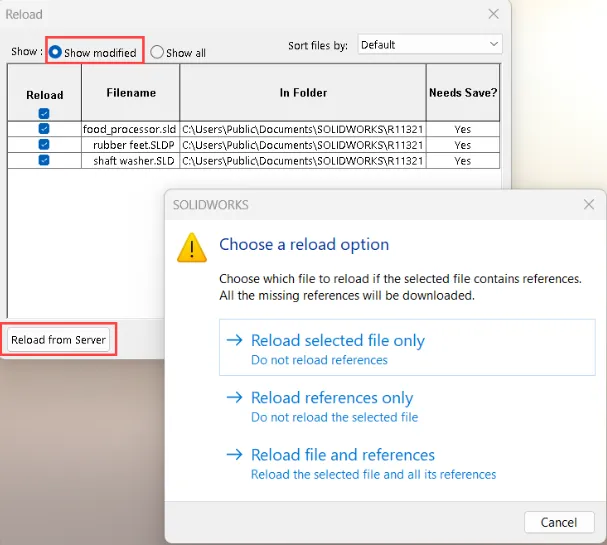607x545 pixels.
Task: Close the Reload window with X
Action: click(x=494, y=14)
